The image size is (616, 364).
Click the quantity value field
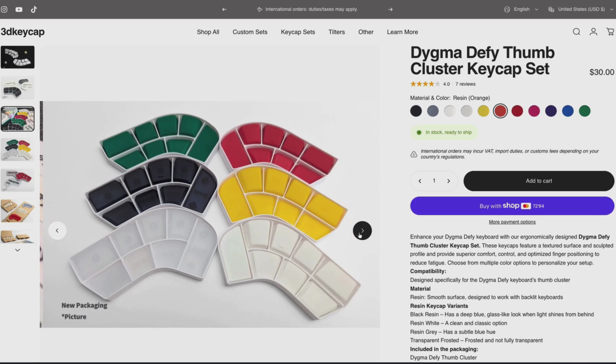434,181
